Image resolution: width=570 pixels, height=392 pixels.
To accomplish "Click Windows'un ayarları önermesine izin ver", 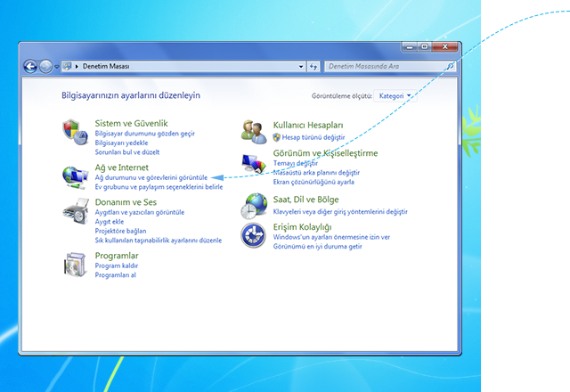I will click(x=331, y=237).
